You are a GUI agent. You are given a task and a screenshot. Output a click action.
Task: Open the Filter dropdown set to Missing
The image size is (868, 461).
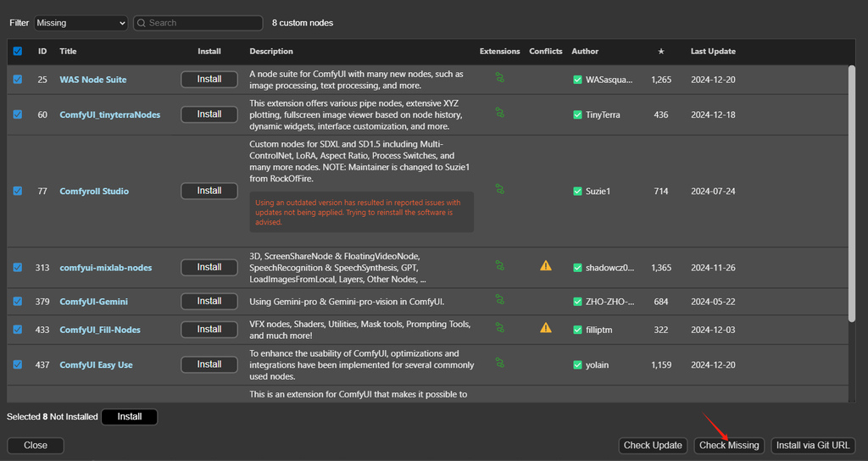tap(81, 23)
